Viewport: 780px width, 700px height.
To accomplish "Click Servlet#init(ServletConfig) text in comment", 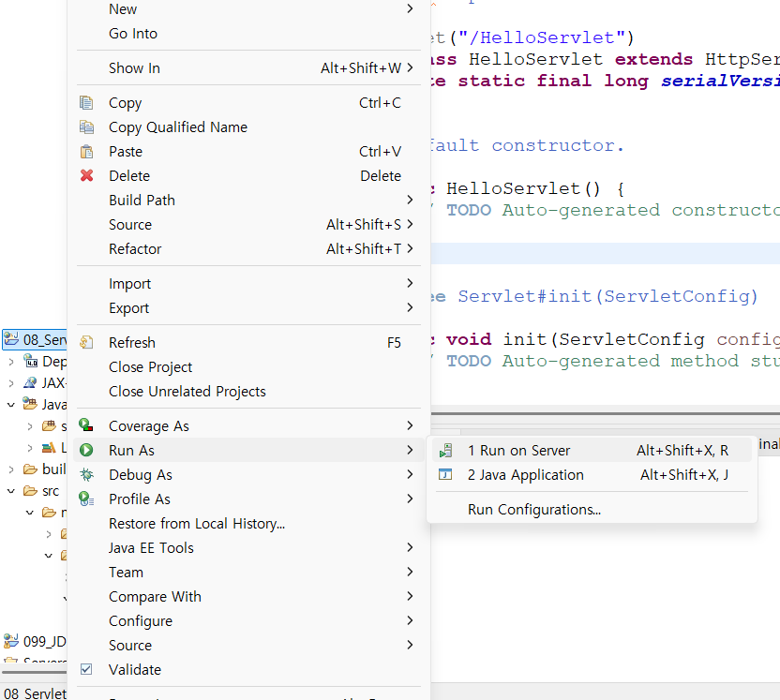I will click(x=607, y=296).
